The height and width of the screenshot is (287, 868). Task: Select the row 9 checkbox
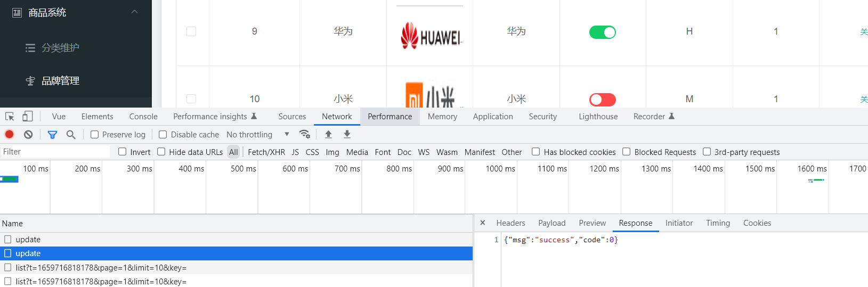(x=191, y=31)
